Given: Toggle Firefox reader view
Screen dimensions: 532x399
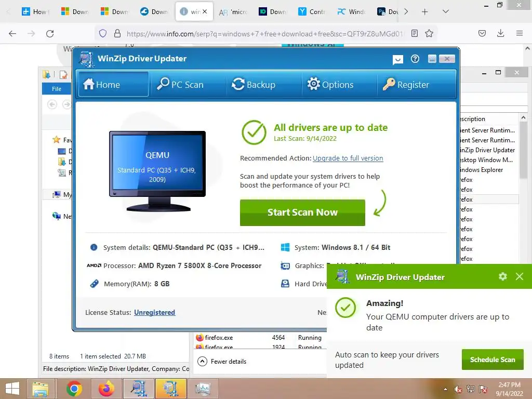Looking at the screenshot, I should (x=414, y=33).
